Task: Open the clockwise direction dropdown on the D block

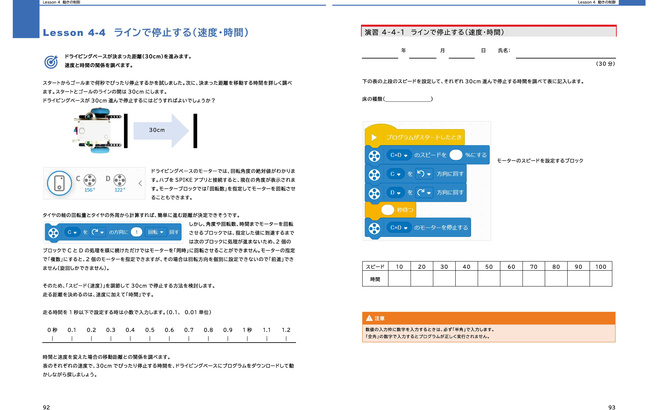Action: pyautogui.click(x=421, y=192)
